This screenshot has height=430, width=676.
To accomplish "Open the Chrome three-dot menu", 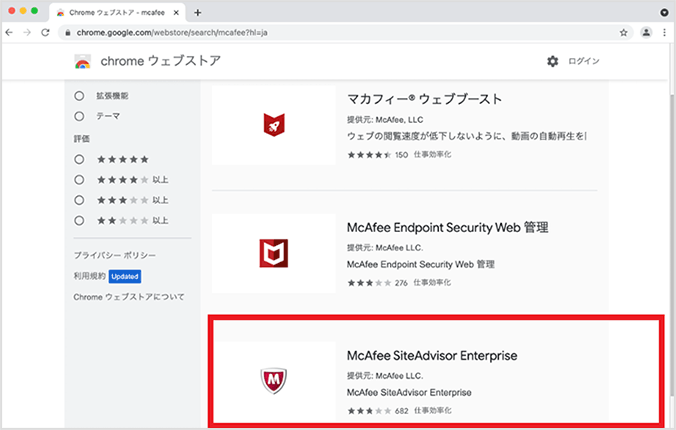I will tap(664, 33).
